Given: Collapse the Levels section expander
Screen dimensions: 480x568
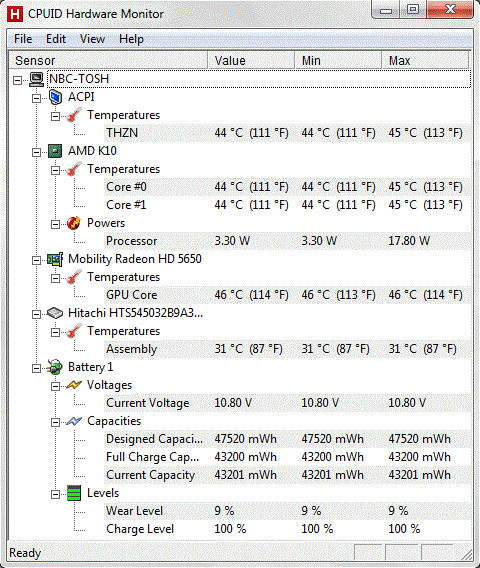Looking at the screenshot, I should click(x=55, y=494).
